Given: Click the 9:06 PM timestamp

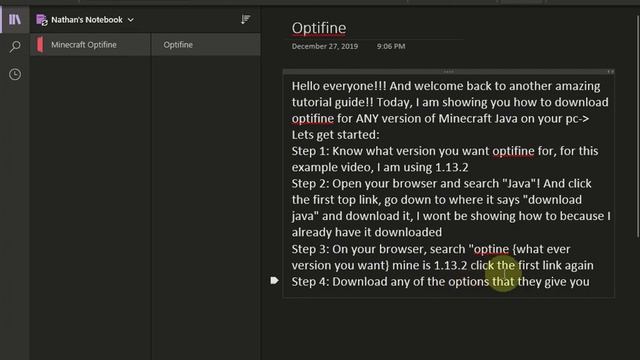Looking at the screenshot, I should (391, 46).
